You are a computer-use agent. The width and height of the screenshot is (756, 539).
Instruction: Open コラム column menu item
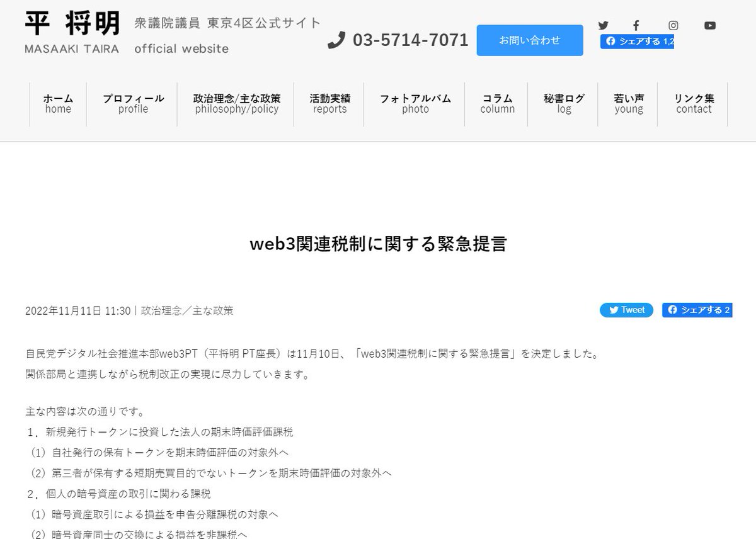[x=497, y=104]
